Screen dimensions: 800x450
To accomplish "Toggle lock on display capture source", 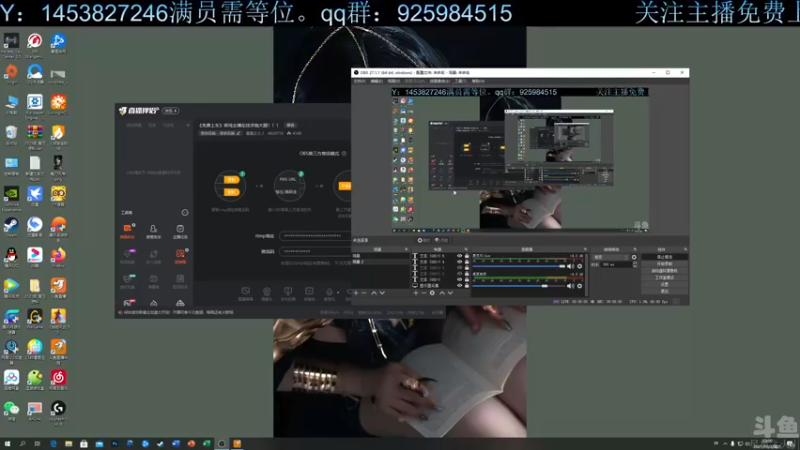I will (467, 286).
